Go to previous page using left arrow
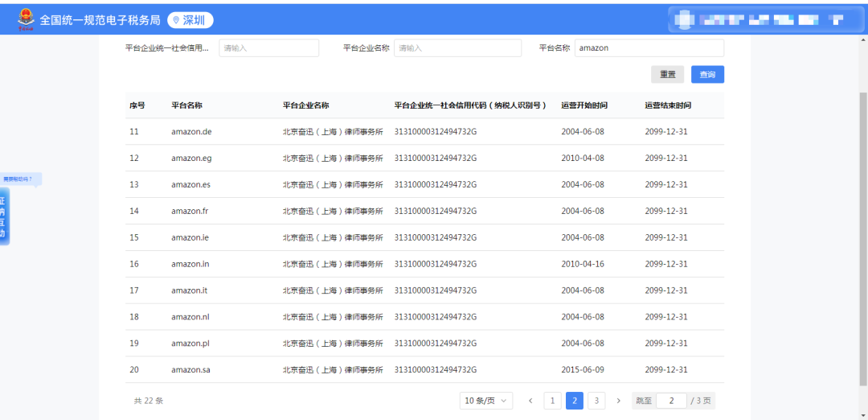This screenshot has height=420, width=868. (x=530, y=401)
